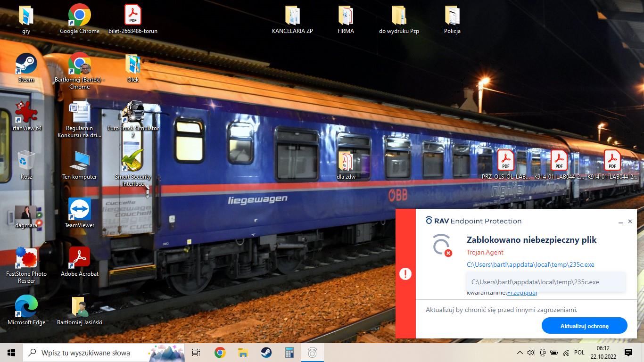The width and height of the screenshot is (644, 362).
Task: Click the Calculator icon in the taskbar
Action: [289, 353]
